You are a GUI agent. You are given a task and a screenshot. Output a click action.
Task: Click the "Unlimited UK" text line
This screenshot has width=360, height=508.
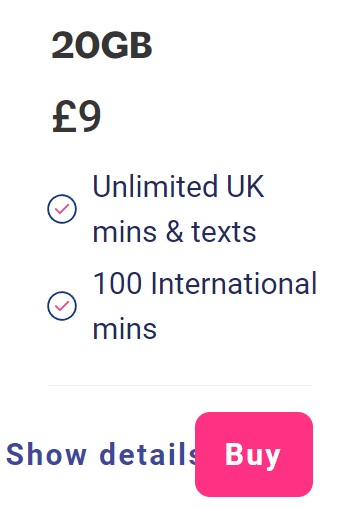178,186
